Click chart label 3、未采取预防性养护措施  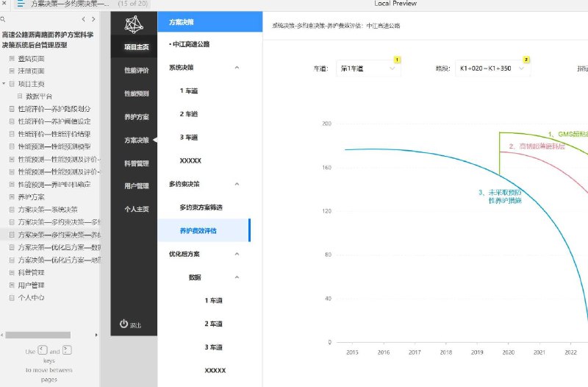(x=501, y=196)
